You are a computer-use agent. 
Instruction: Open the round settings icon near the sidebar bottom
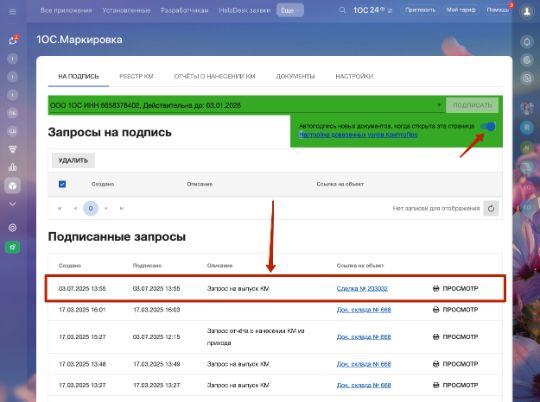(12, 228)
